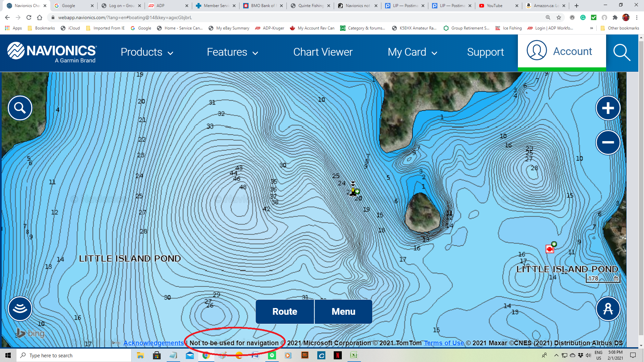The height and width of the screenshot is (362, 644).
Task: Open the Apps shortcut in bookmarks bar
Action: (13, 28)
